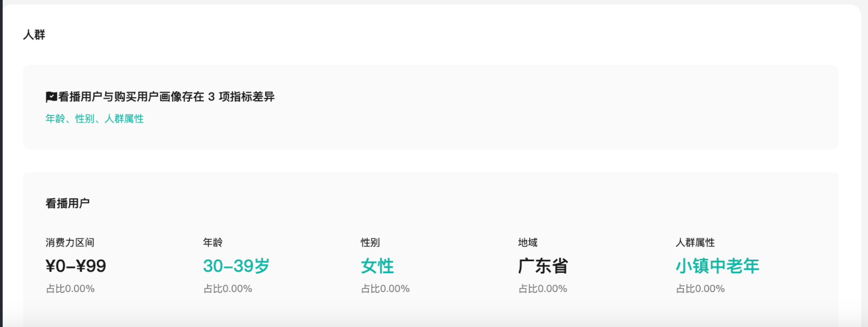
Task: Click green 年龄 in the difference list
Action: tap(55, 119)
